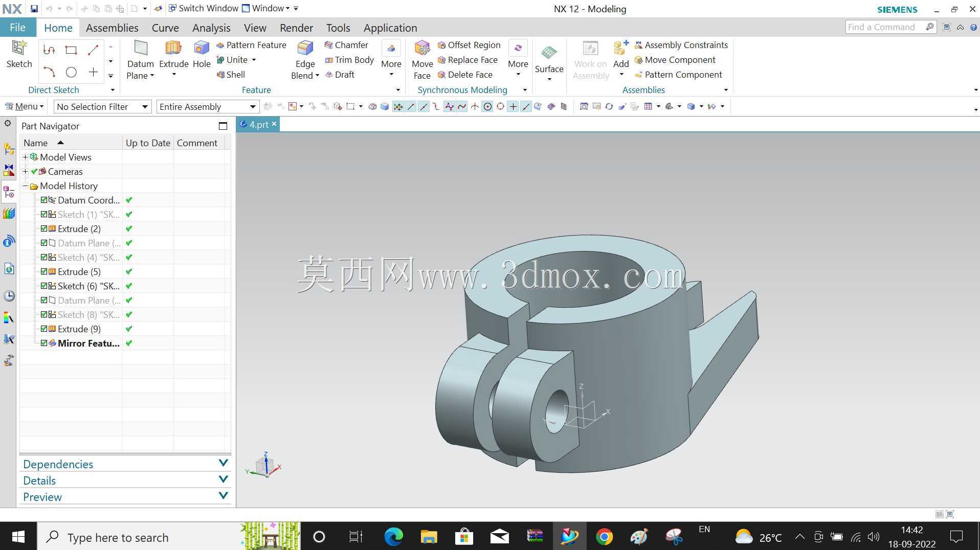980x550 pixels.
Task: Switch to the Render ribbon tab
Action: point(296,28)
